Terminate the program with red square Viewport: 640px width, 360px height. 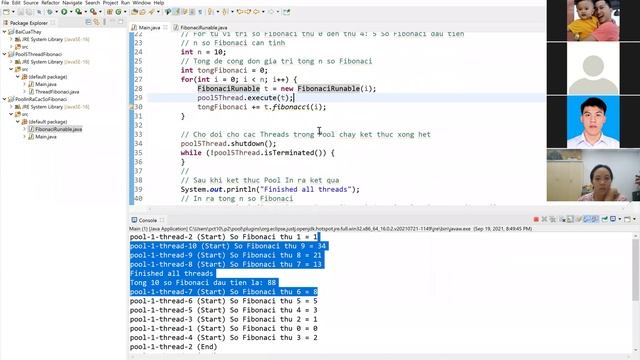536,219
